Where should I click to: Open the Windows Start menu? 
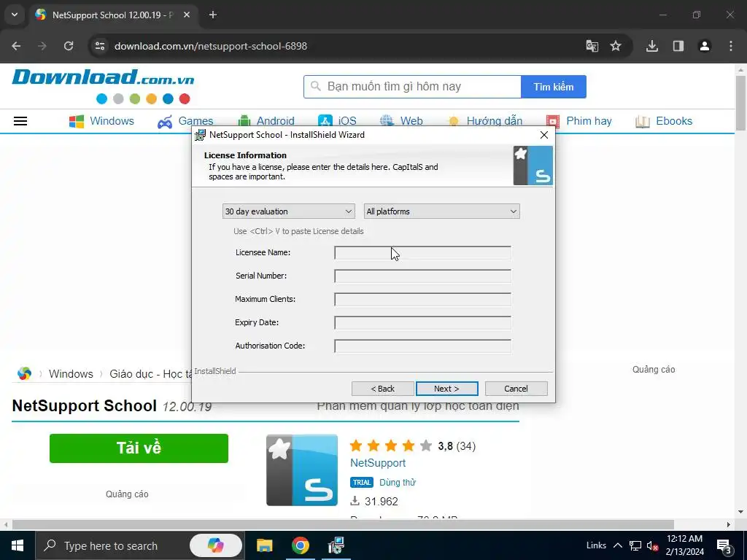[x=18, y=545]
